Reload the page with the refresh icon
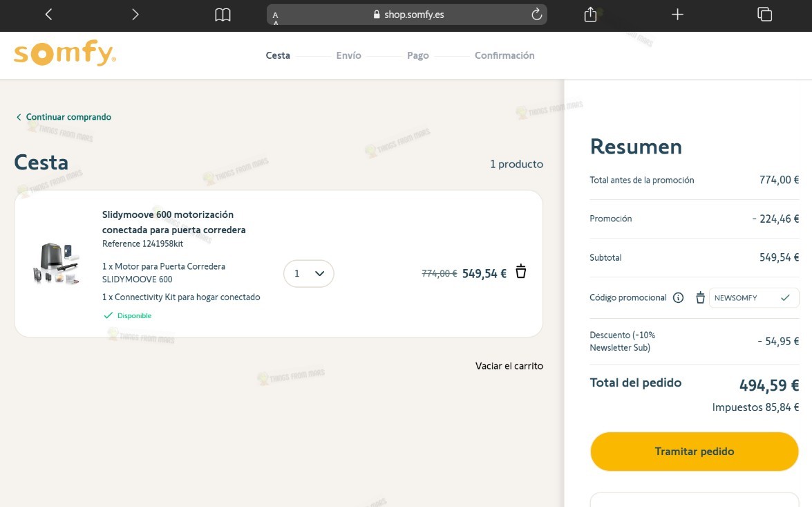The width and height of the screenshot is (812, 507). (536, 14)
